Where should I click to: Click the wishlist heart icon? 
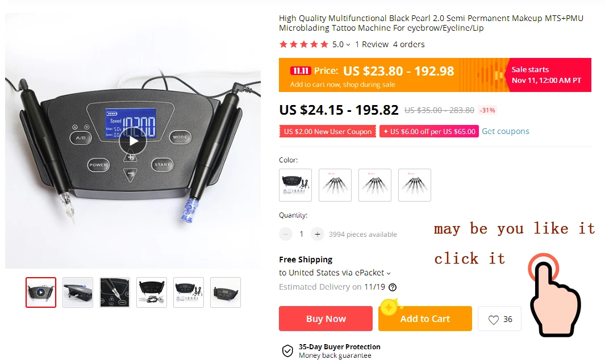(x=493, y=320)
